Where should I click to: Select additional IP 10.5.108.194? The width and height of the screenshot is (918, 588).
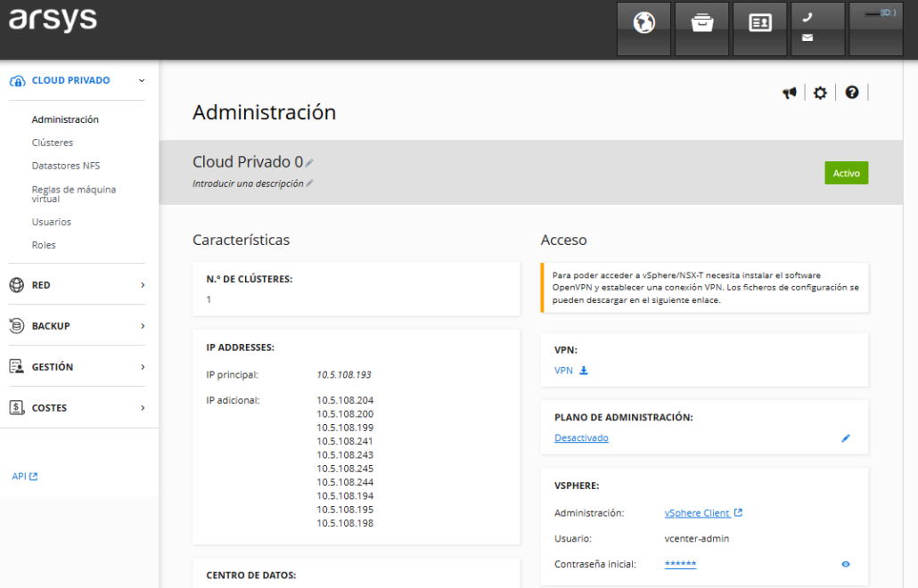coord(346,495)
